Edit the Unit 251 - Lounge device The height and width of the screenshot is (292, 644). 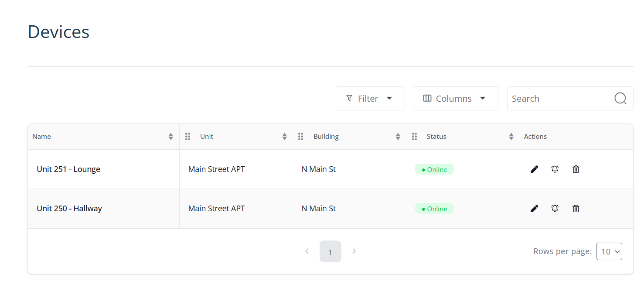click(x=534, y=169)
